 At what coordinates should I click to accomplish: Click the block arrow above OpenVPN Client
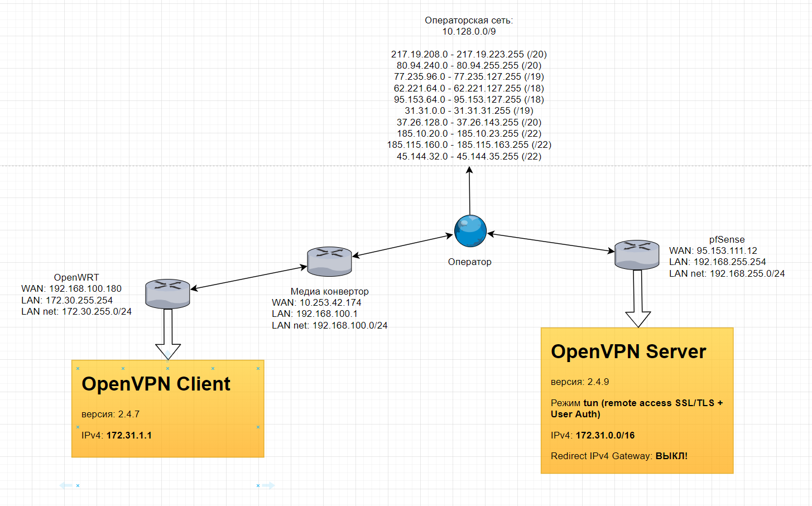pos(168,334)
